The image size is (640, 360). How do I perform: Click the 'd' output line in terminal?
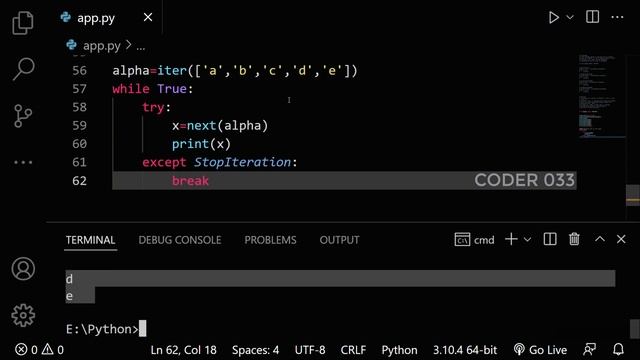[x=69, y=279]
